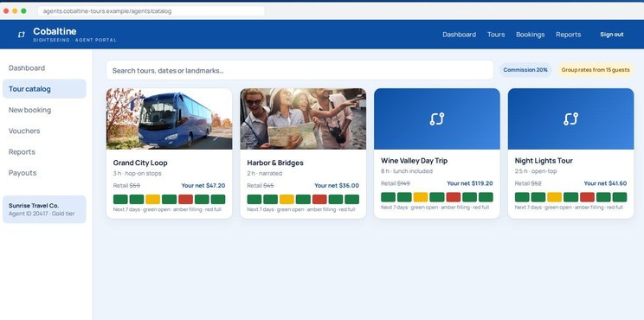Select red full day on Harbor & Bridges
644x320 pixels.
(x=319, y=200)
